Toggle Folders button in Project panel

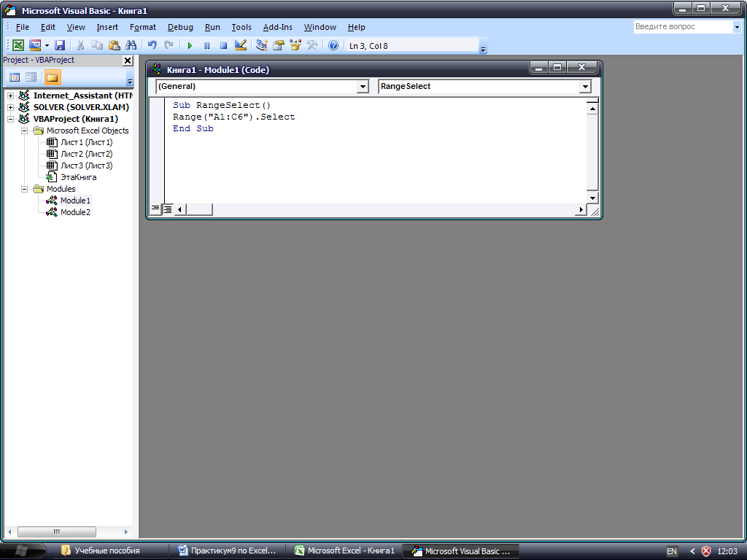(52, 77)
